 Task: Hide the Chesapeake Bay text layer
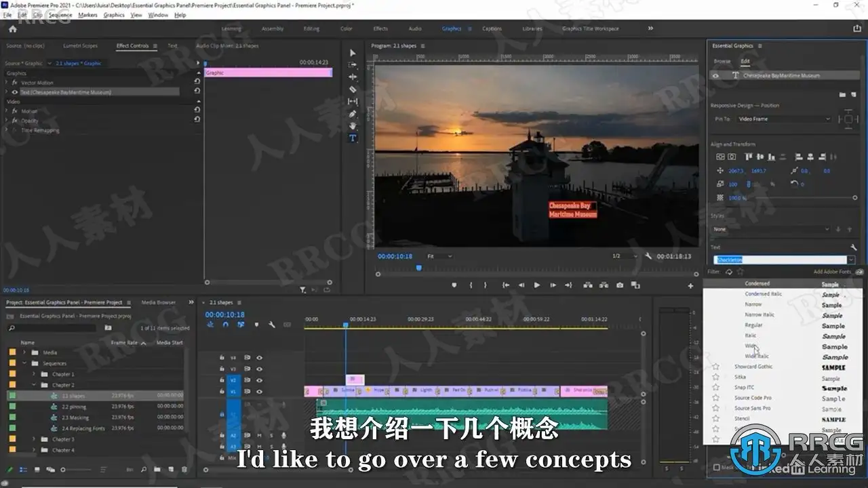[x=715, y=76]
